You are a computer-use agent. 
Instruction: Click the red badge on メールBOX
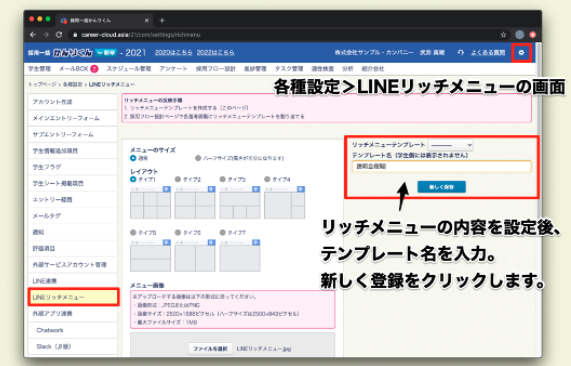click(94, 68)
